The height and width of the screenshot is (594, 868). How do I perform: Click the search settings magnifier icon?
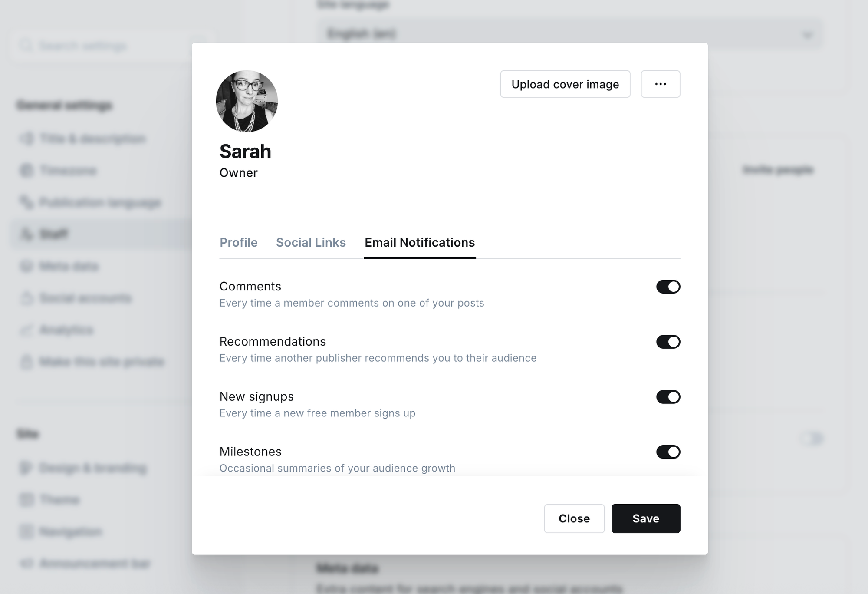tap(26, 46)
